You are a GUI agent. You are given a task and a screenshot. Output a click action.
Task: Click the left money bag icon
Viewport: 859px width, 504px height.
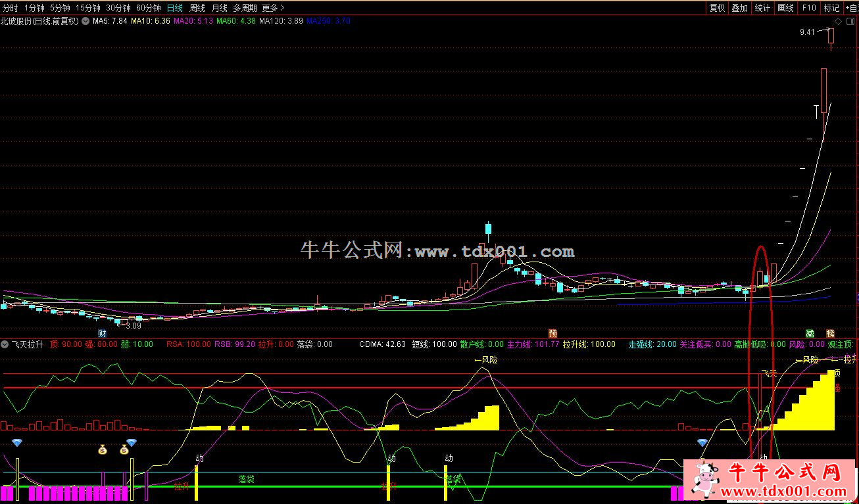click(x=103, y=449)
